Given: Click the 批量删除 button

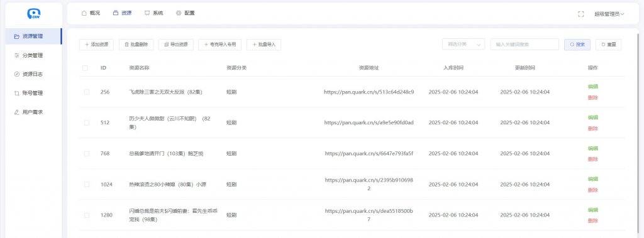Looking at the screenshot, I should (x=136, y=45).
